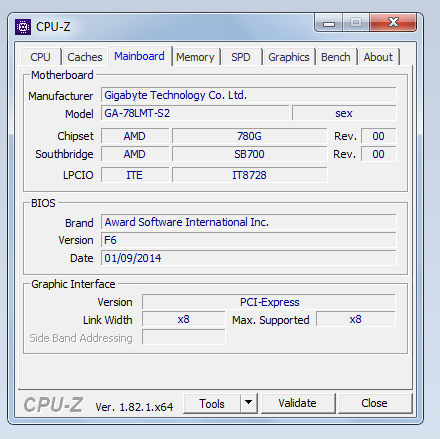This screenshot has height=439, width=440.
Task: Click the Close button at bottom
Action: click(375, 403)
